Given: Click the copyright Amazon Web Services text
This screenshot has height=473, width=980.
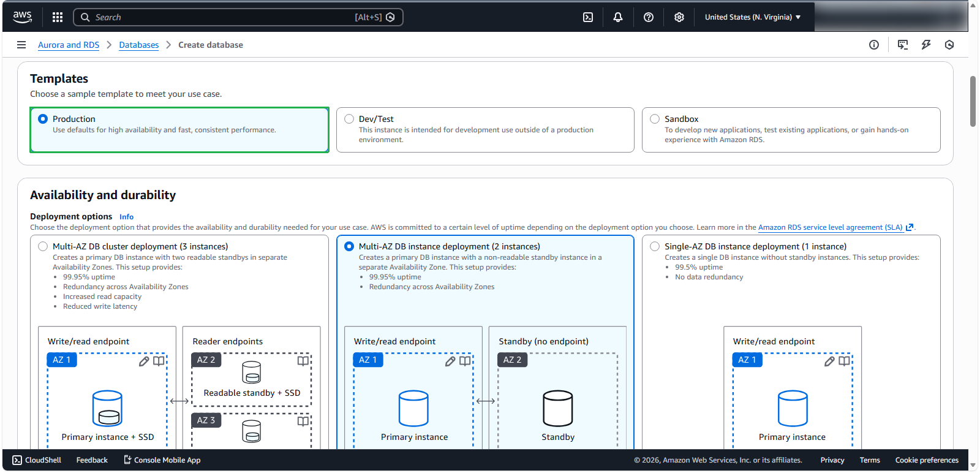Looking at the screenshot, I should tap(718, 460).
